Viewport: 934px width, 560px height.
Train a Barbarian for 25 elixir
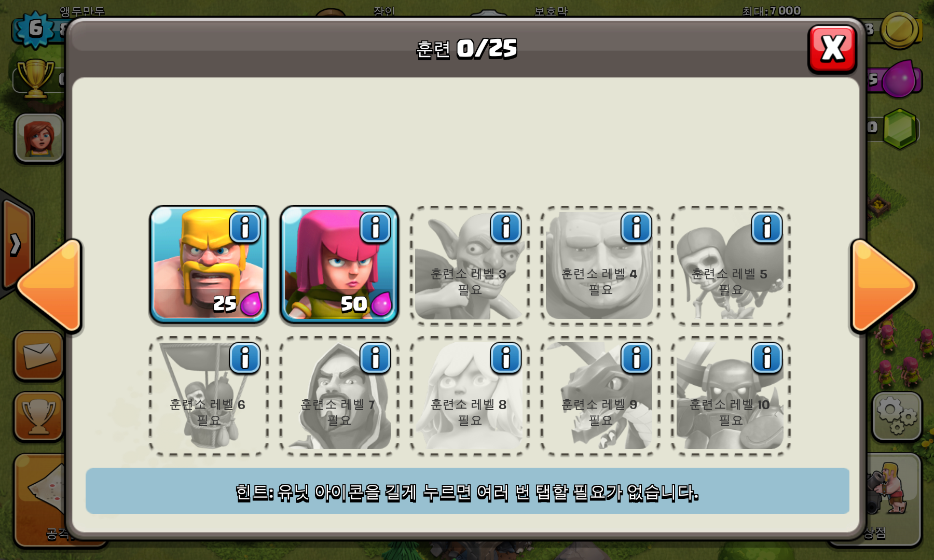(x=209, y=264)
